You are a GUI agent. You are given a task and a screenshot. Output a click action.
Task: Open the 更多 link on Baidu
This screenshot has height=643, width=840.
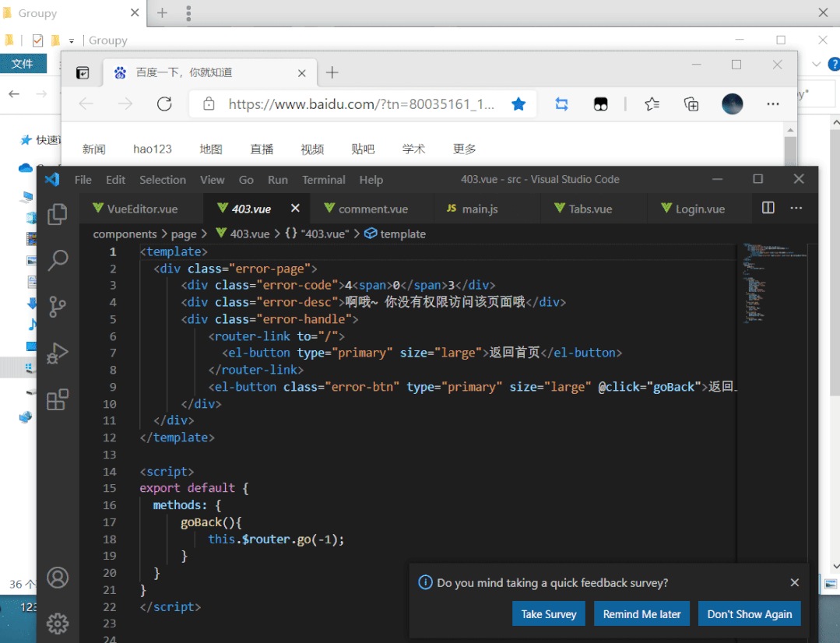[x=464, y=149]
